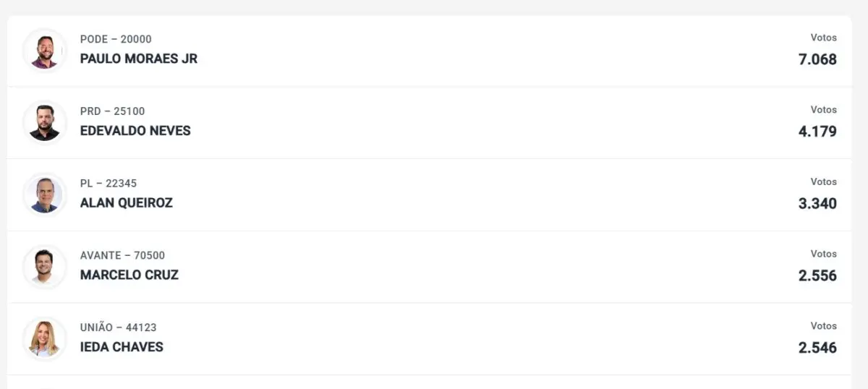Open the PAULO MORAES JR name
The height and width of the screenshot is (389, 868).
pos(139,59)
